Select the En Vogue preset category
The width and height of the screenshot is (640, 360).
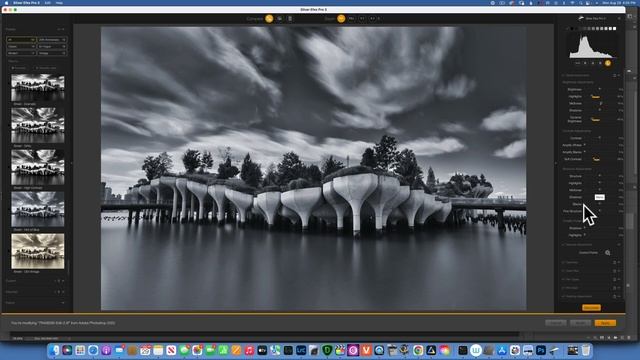pyautogui.click(x=52, y=47)
